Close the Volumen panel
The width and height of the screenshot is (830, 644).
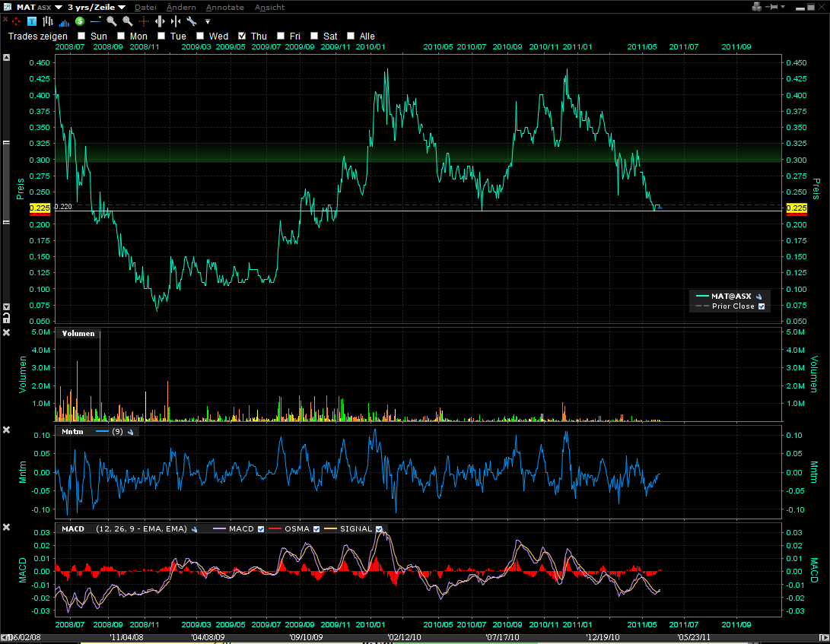click(x=7, y=333)
